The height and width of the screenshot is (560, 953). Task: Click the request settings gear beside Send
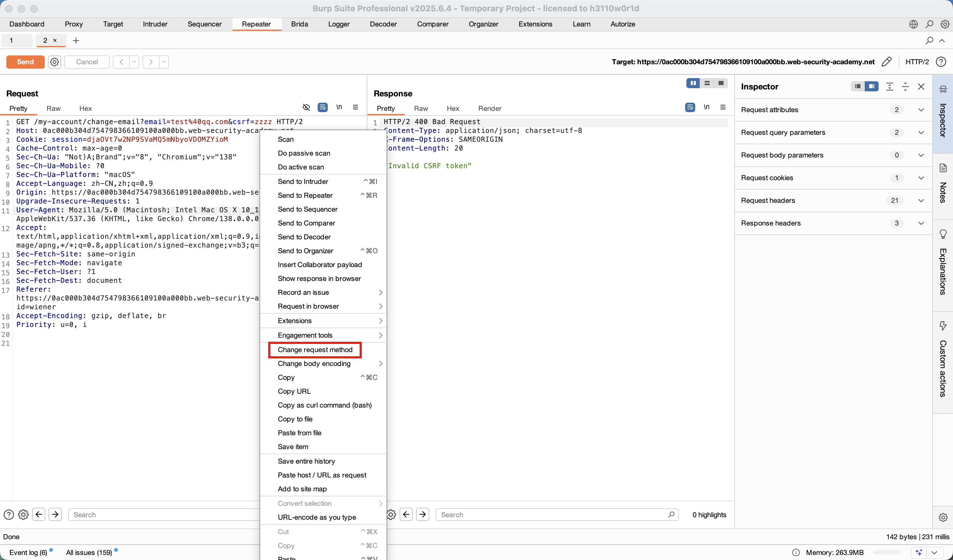tap(55, 62)
